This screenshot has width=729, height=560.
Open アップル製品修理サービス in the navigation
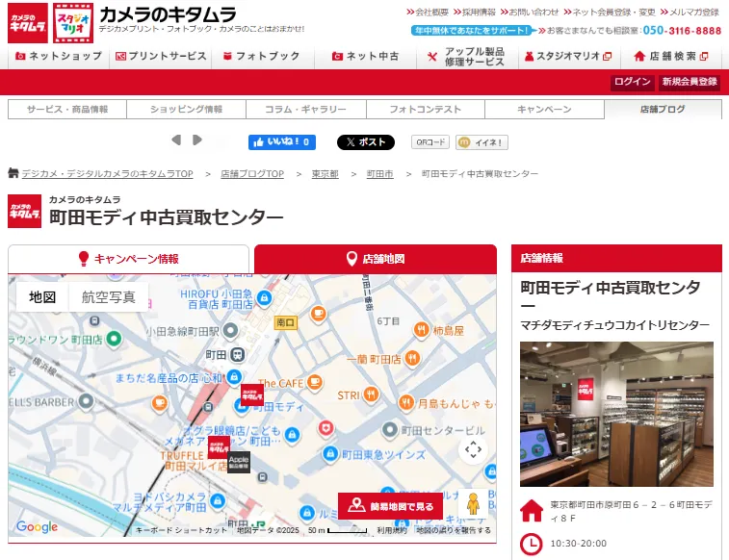click(467, 57)
